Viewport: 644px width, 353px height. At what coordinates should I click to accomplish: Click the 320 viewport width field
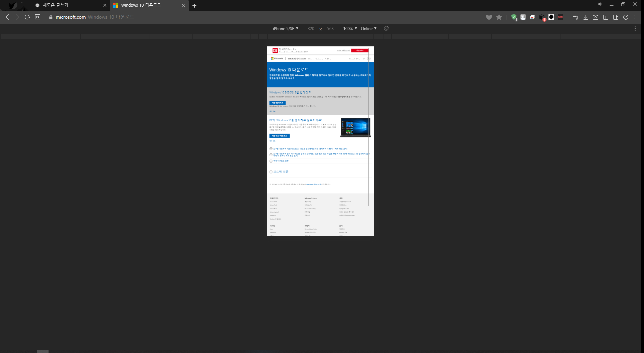[x=311, y=29]
